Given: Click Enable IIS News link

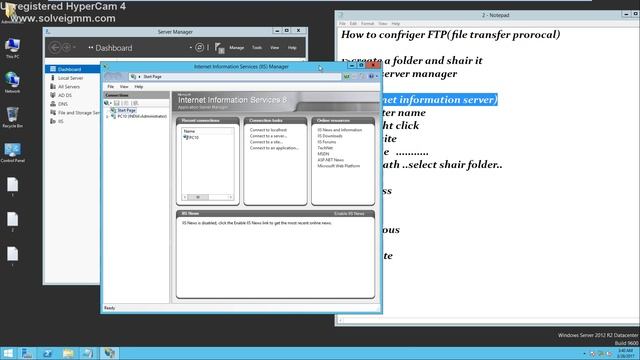Looking at the screenshot, I should click(349, 213).
